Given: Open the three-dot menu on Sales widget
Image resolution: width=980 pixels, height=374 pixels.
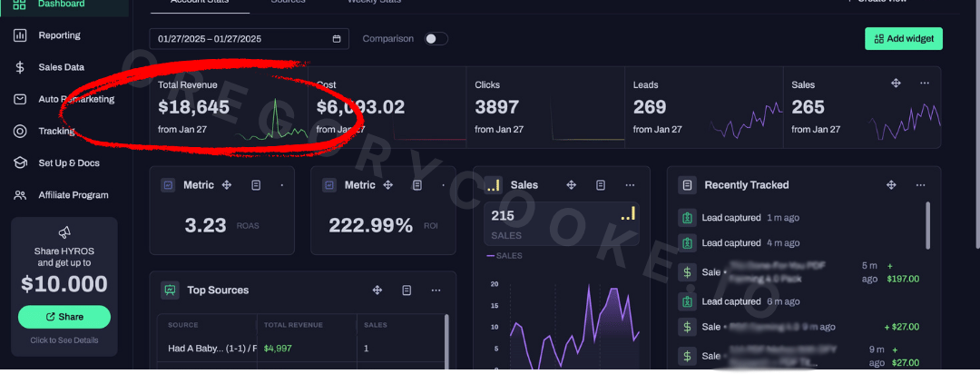Looking at the screenshot, I should pyautogui.click(x=630, y=185).
